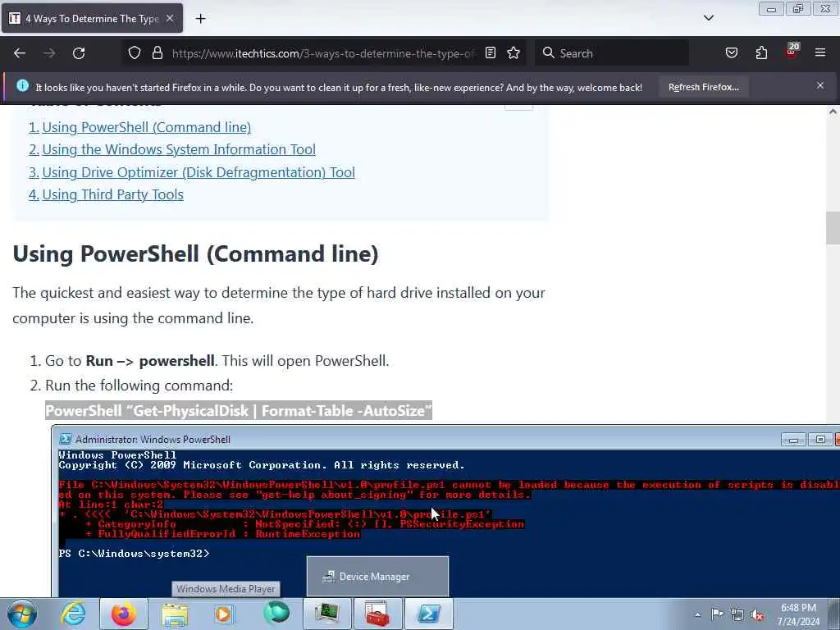
Task: Dismiss the Firefox refresh notification bar
Action: coord(820,85)
